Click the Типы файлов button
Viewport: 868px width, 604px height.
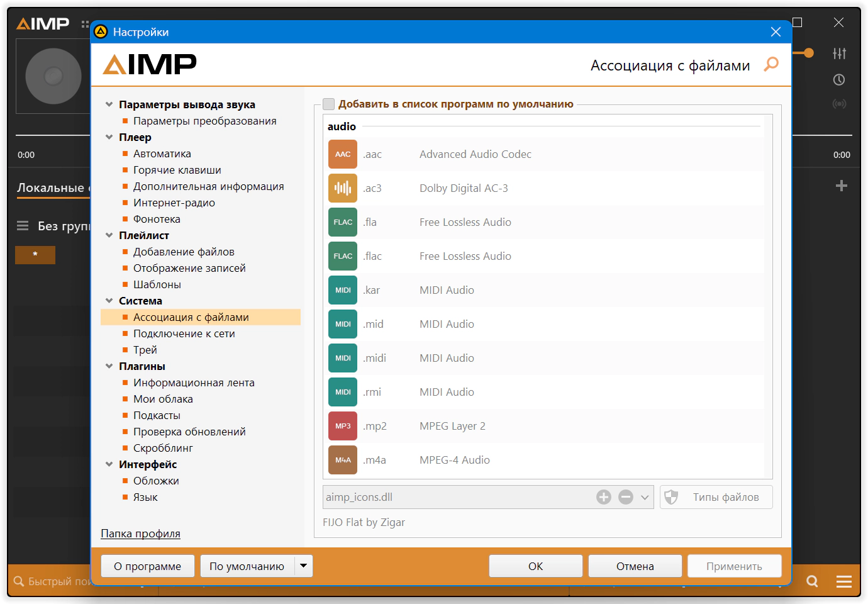(x=716, y=497)
